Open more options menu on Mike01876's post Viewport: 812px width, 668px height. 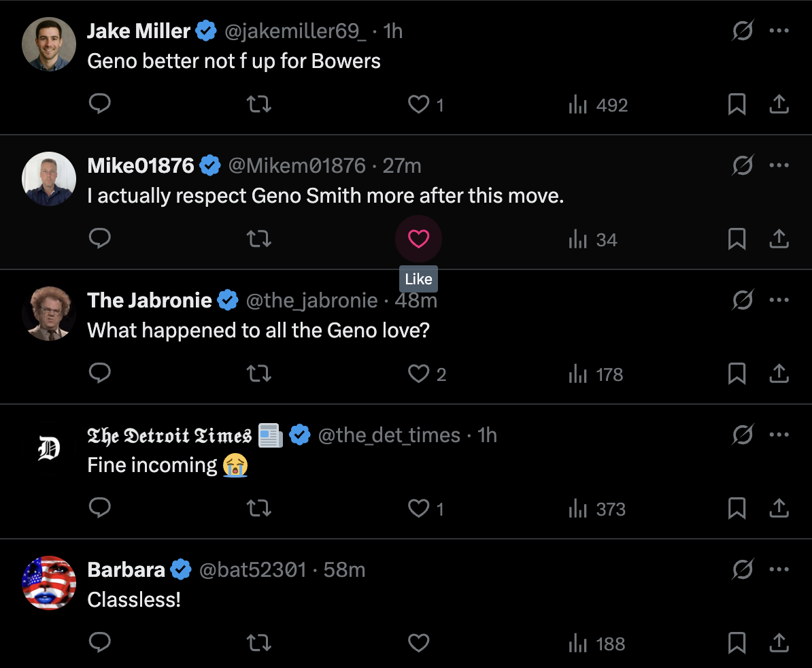coord(779,165)
